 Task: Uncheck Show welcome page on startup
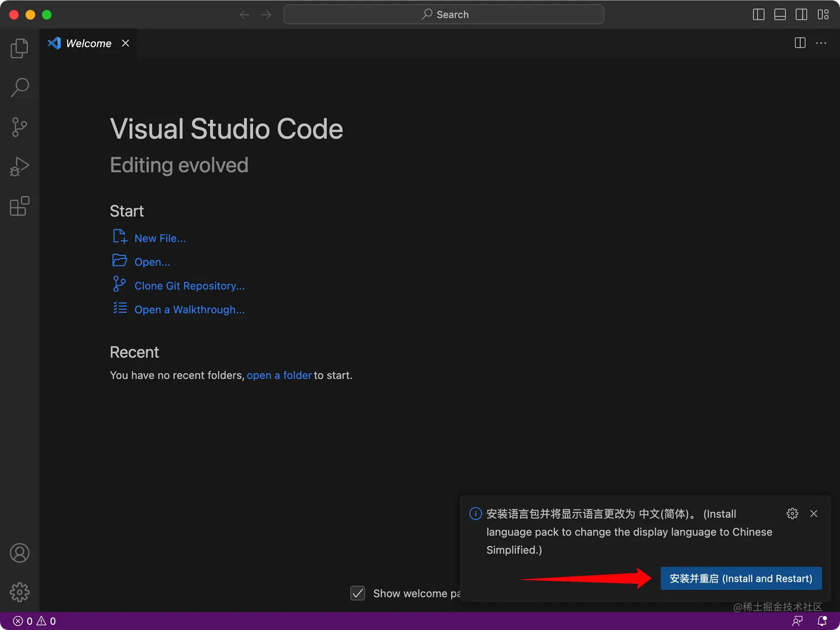[358, 593]
